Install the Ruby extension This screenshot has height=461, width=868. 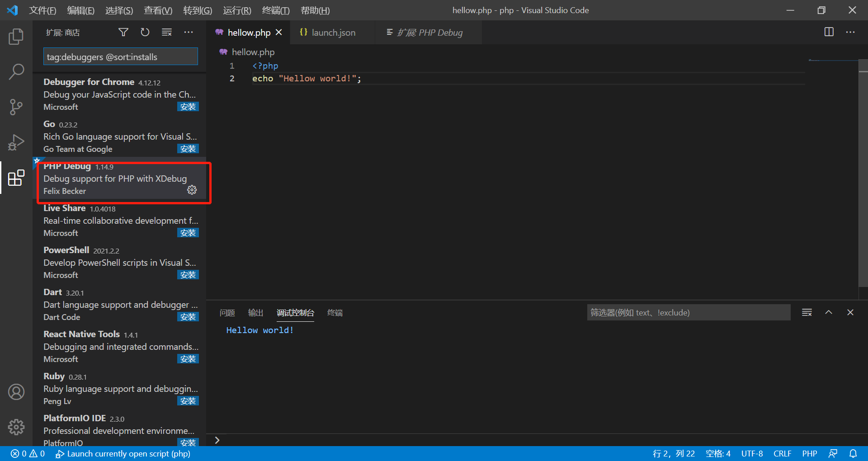(188, 401)
